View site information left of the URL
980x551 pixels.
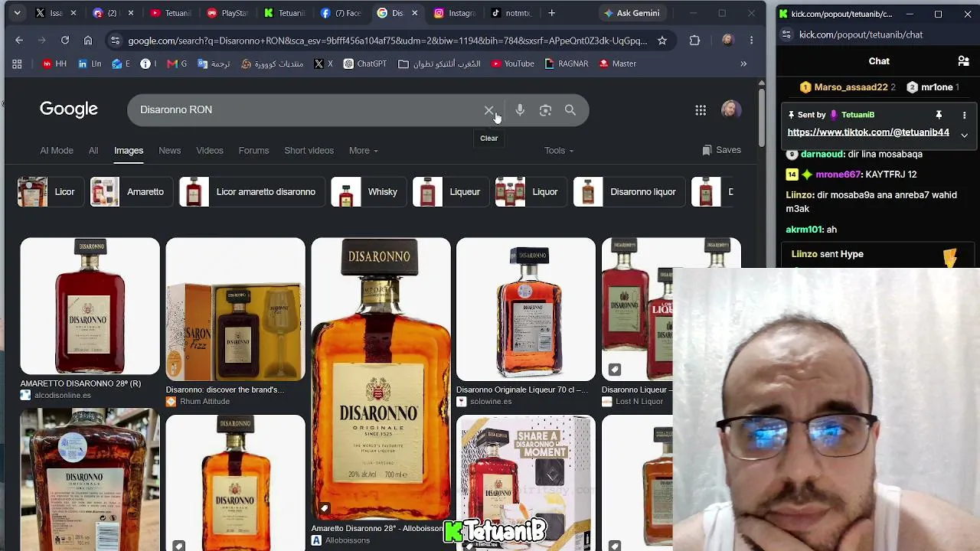tap(115, 41)
